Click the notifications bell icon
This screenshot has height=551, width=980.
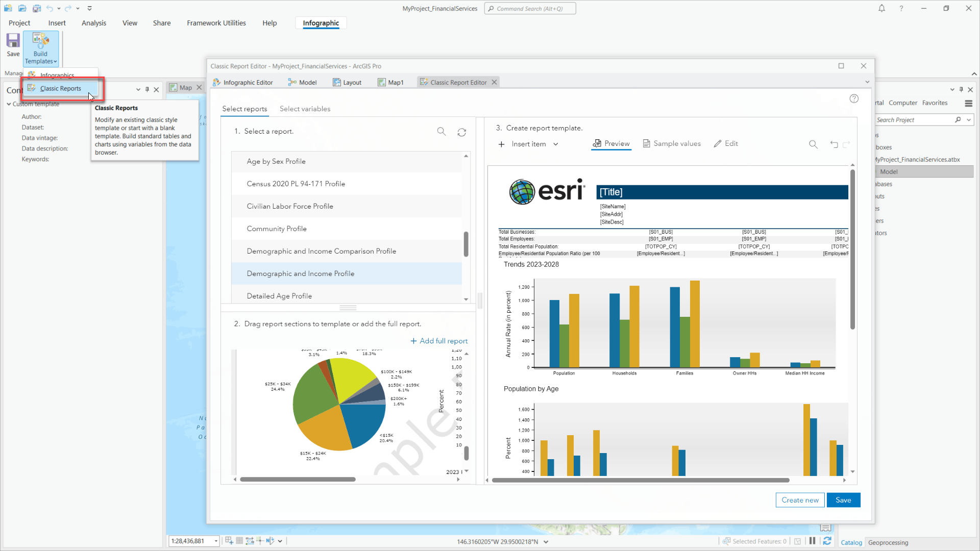(881, 8)
